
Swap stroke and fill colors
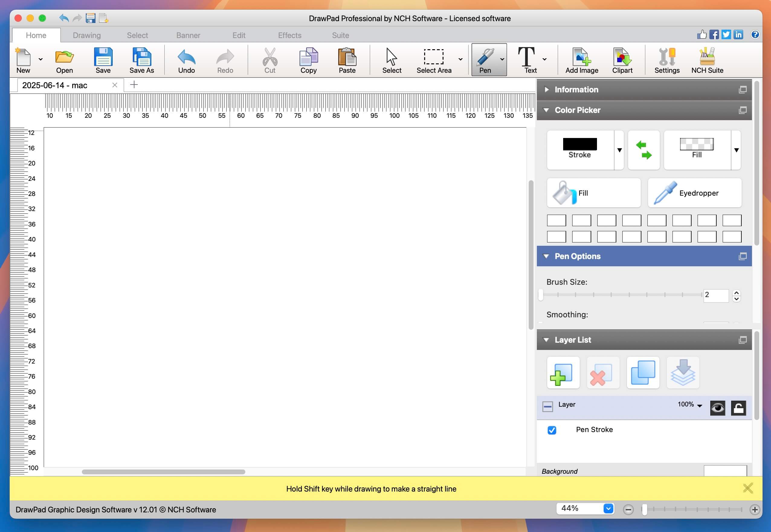tap(644, 150)
